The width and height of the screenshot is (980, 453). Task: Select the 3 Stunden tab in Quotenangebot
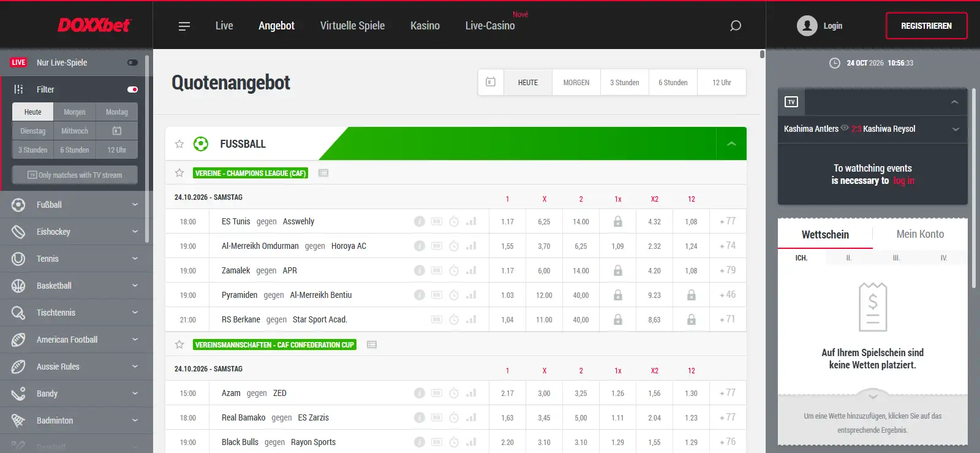tap(624, 83)
